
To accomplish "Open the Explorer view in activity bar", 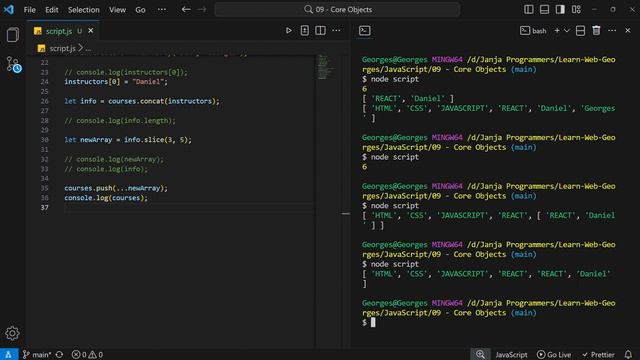I will (13, 35).
